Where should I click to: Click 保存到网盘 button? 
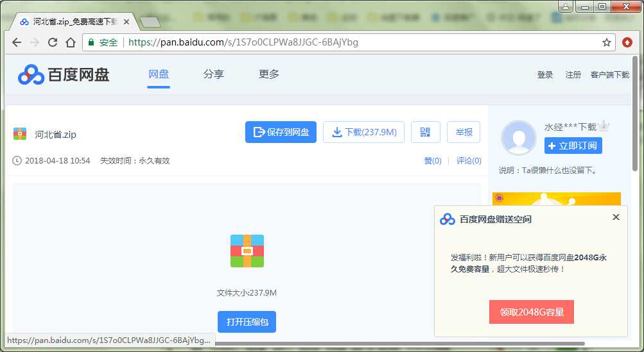pos(281,132)
